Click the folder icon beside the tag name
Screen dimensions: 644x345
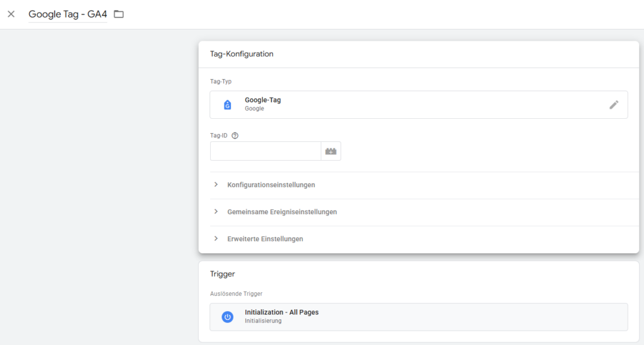point(119,14)
